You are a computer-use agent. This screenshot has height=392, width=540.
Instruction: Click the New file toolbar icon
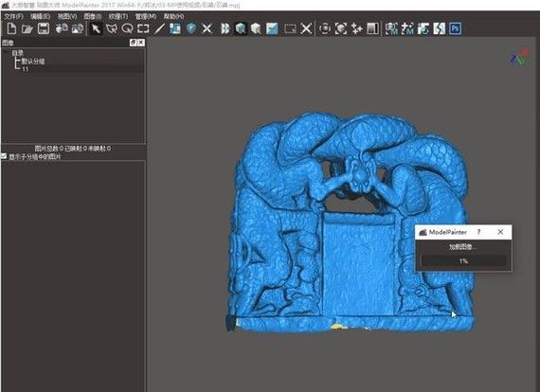pyautogui.click(x=11, y=28)
